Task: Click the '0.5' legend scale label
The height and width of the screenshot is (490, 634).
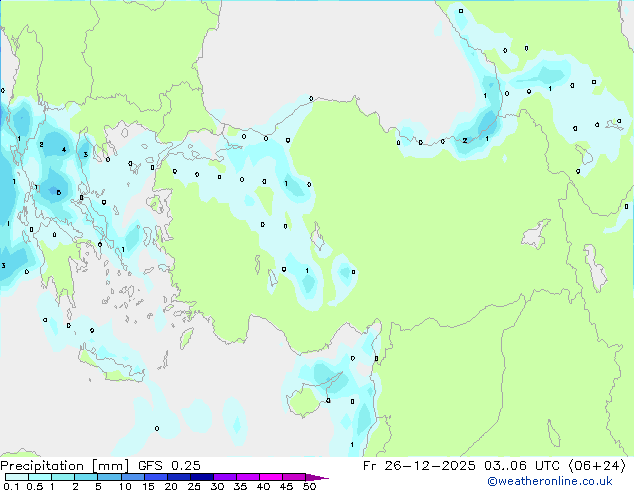Action: [x=34, y=486]
